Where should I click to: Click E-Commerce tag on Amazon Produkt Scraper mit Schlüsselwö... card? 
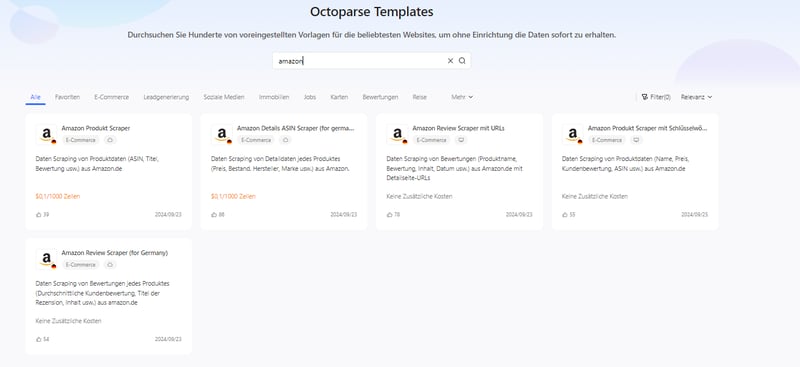pyautogui.click(x=608, y=140)
